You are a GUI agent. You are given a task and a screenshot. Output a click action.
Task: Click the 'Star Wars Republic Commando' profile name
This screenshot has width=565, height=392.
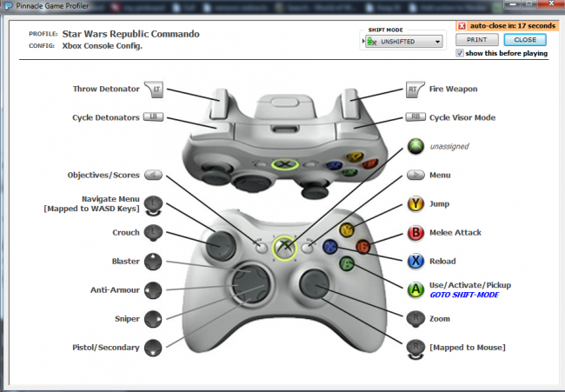tap(130, 34)
